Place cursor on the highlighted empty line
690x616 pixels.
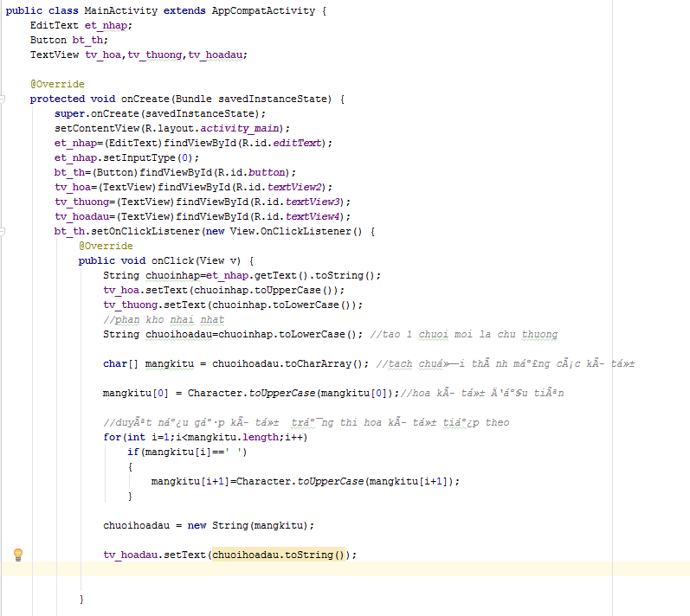(346, 569)
